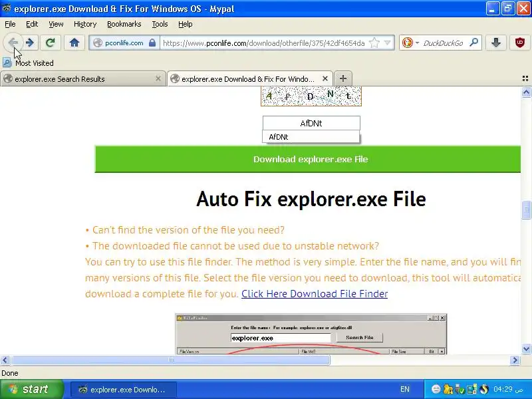Open the URL history dropdown arrow
The image size is (532, 399).
tap(387, 43)
